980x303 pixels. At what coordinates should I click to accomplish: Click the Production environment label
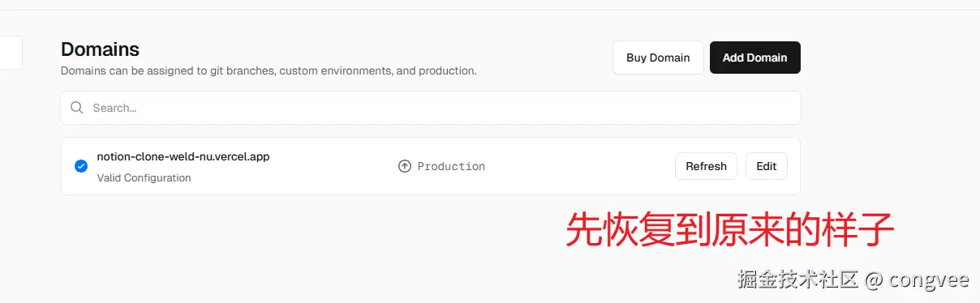click(451, 166)
